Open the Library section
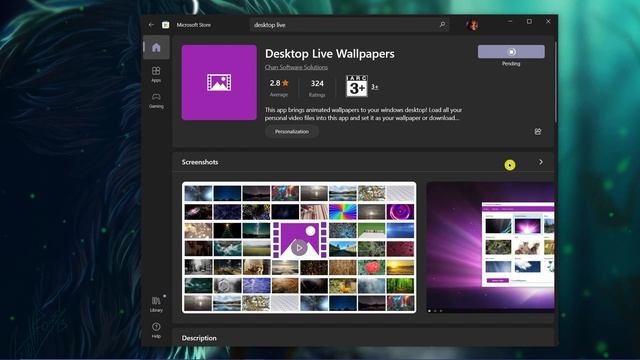Screen dimensions: 640x360 (156, 304)
